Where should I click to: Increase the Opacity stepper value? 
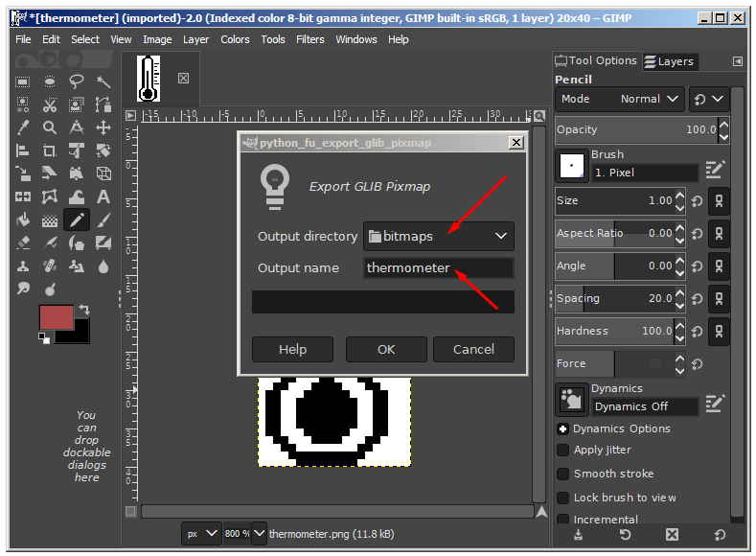(723, 125)
